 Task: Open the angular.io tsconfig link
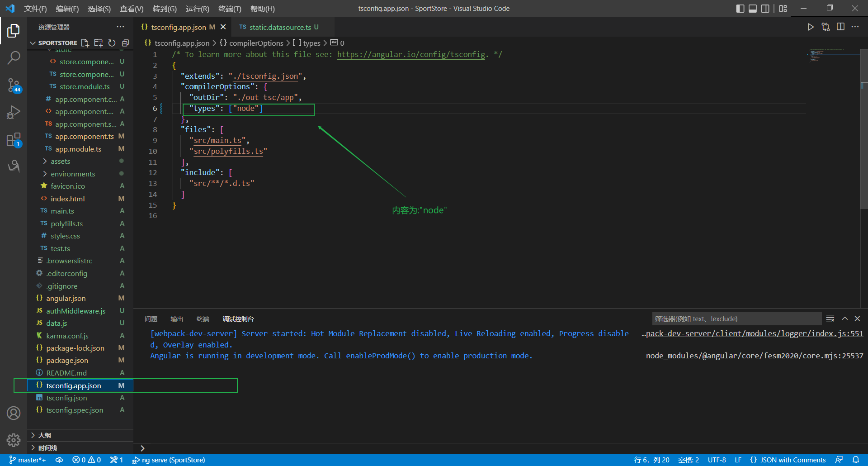click(411, 55)
